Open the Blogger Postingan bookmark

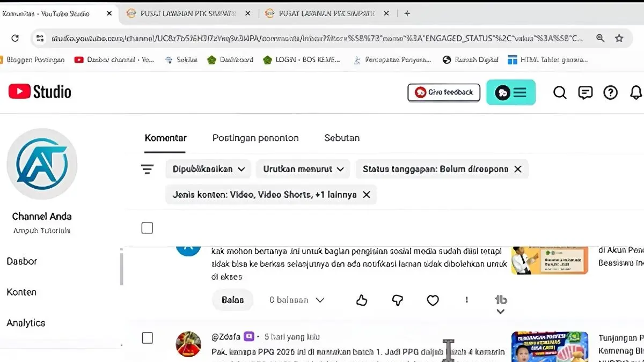[x=32, y=60]
